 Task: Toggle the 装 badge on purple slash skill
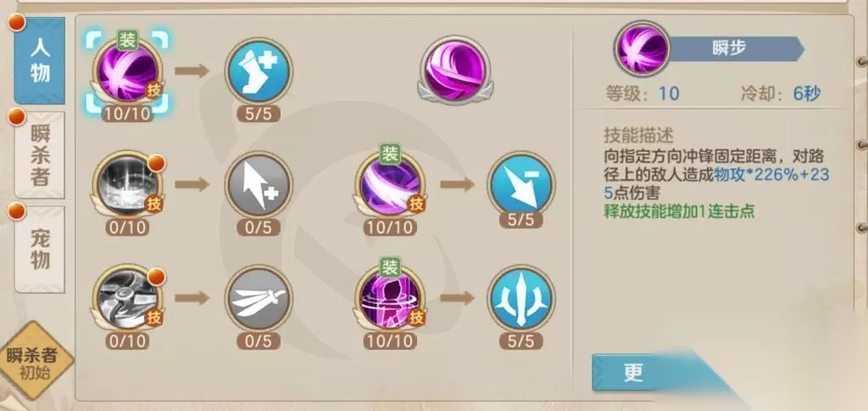[391, 154]
